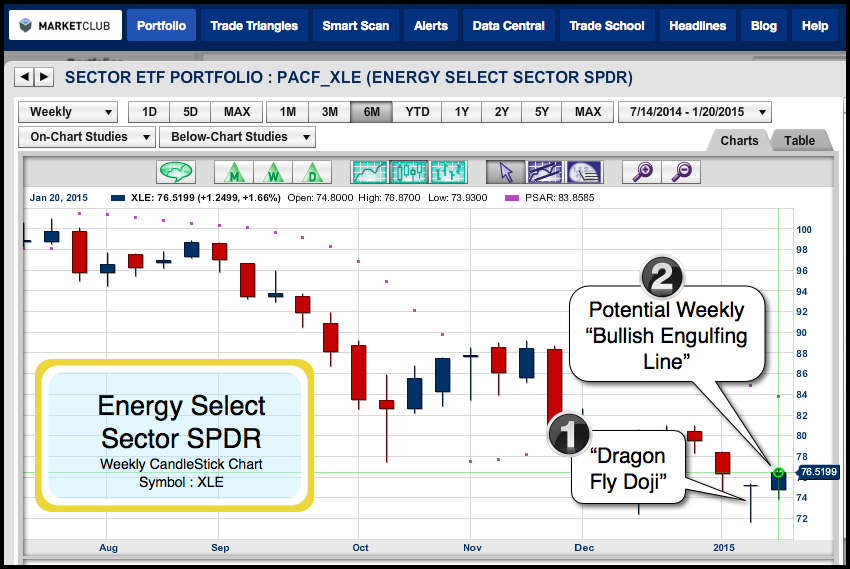Toggle the 6M time range
Screen dimensions: 850x569
[x=371, y=112]
